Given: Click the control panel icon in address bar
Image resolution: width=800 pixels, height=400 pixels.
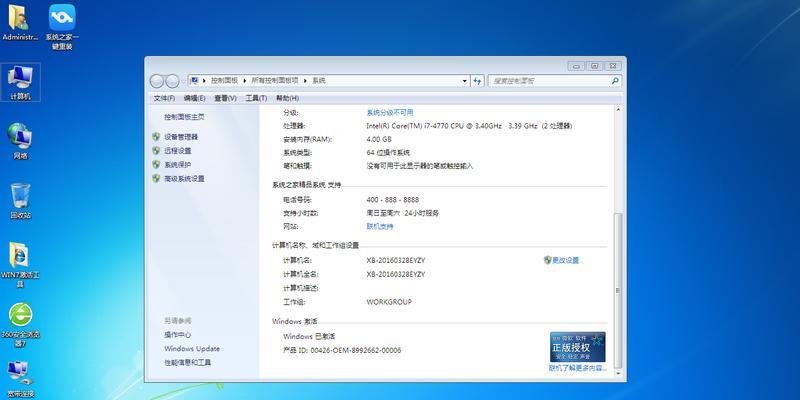Looking at the screenshot, I should click(x=195, y=81).
